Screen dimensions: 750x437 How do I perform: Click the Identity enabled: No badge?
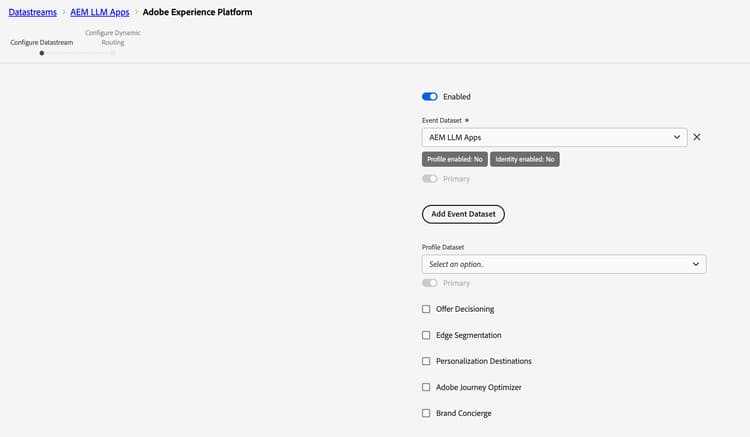pos(525,159)
